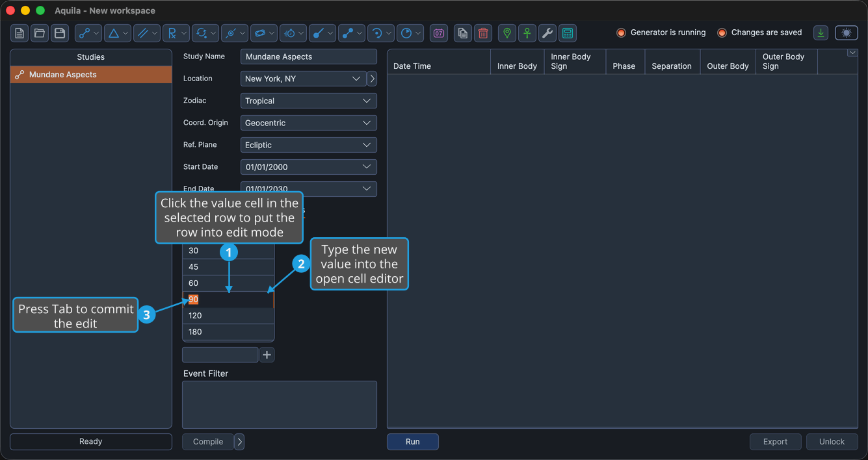Open the stopwatch speed study tool
This screenshot has width=868, height=460.
click(x=293, y=33)
